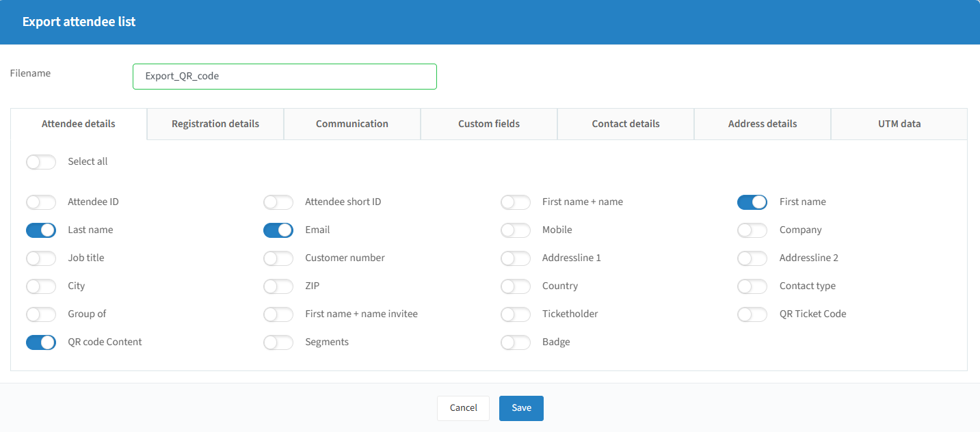Switch to the UTM data tab
The height and width of the screenshot is (432, 980).
click(899, 124)
